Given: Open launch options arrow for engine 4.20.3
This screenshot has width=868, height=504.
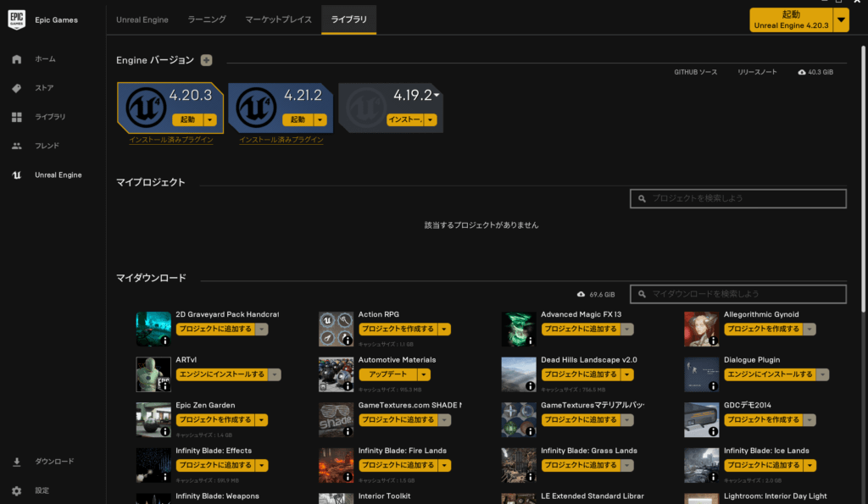Looking at the screenshot, I should 210,120.
